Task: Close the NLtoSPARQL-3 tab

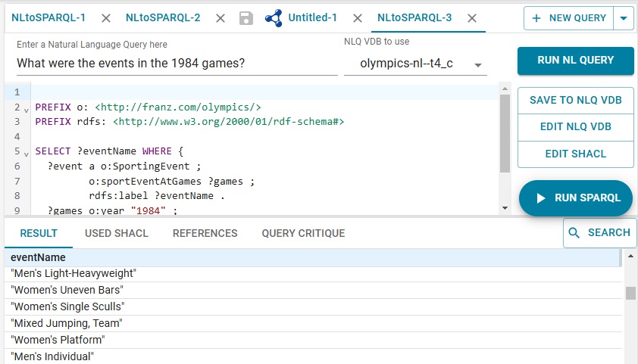Action: [472, 18]
